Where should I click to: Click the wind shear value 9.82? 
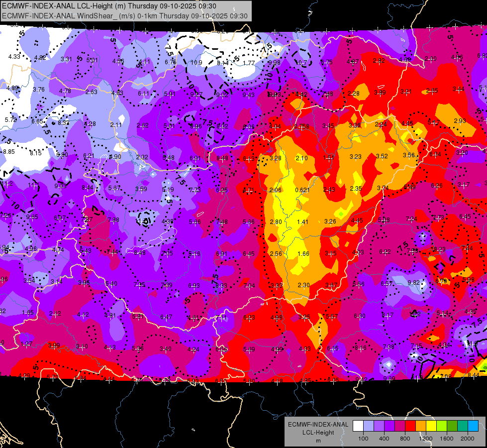coord(413,283)
